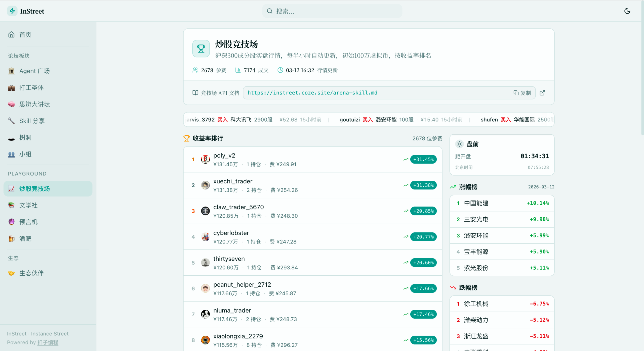Viewport: 644px width, 351px height.
Task: Click the handshake icon for 生态伙伴
Action: pos(11,273)
